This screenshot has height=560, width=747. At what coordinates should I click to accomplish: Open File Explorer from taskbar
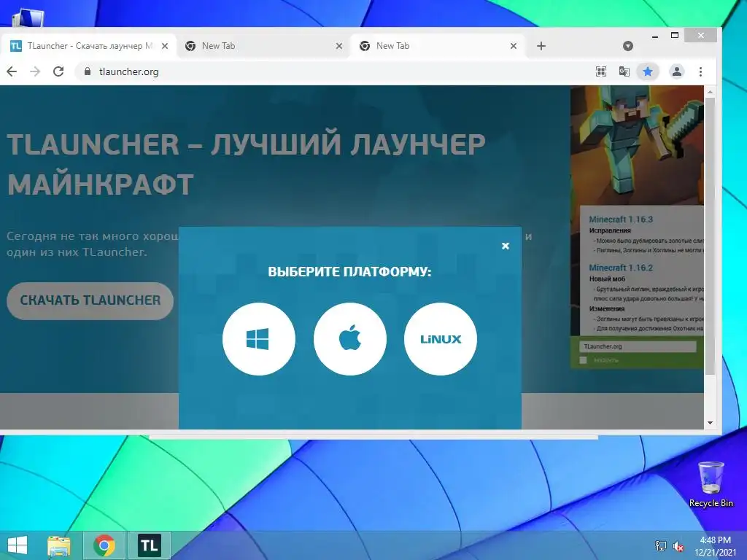59,545
